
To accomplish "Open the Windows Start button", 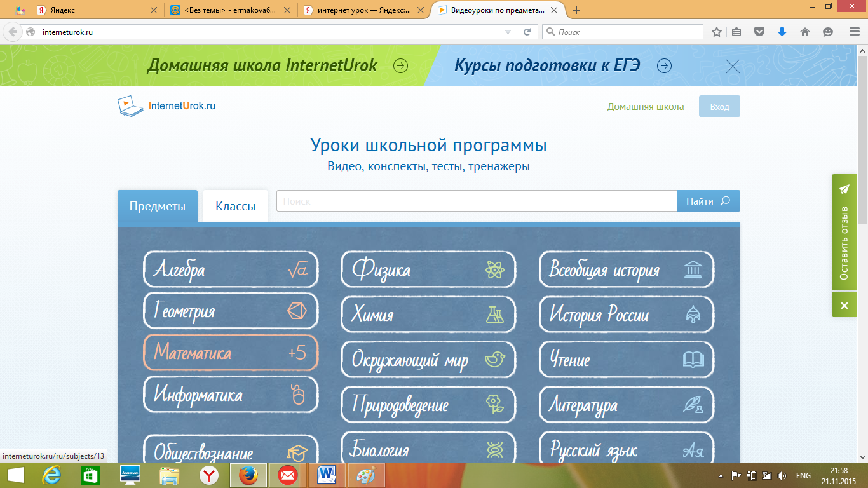I will (x=15, y=475).
